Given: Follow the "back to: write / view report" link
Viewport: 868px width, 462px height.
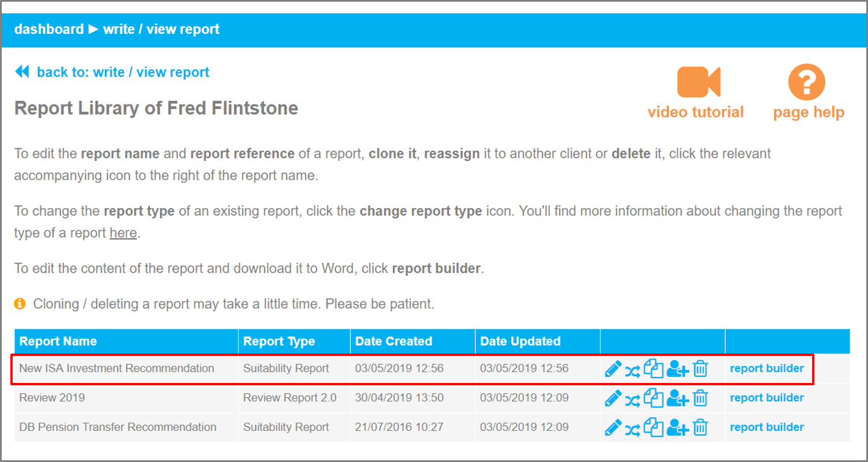Looking at the screenshot, I should coord(123,72).
